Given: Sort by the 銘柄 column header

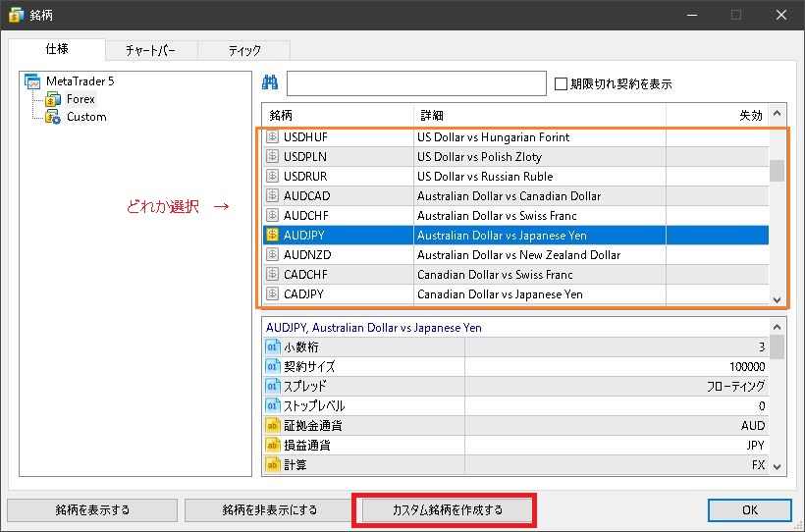Looking at the screenshot, I should coord(338,115).
